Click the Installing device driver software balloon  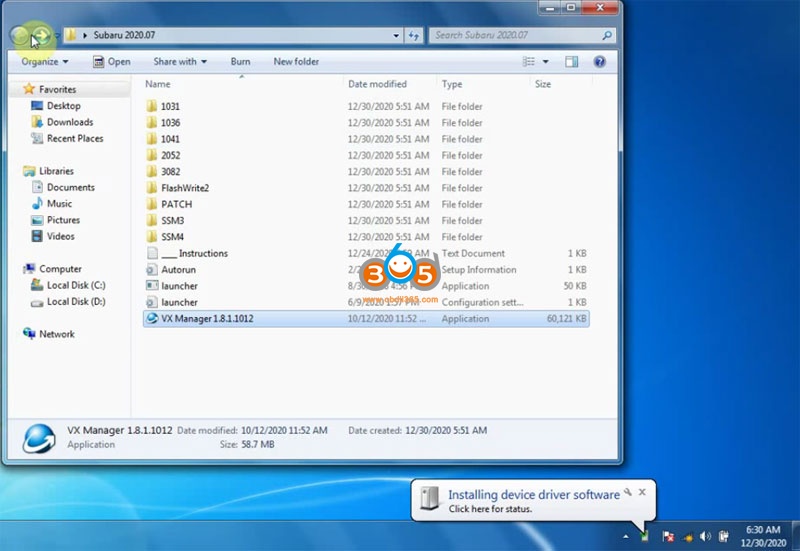tap(534, 500)
